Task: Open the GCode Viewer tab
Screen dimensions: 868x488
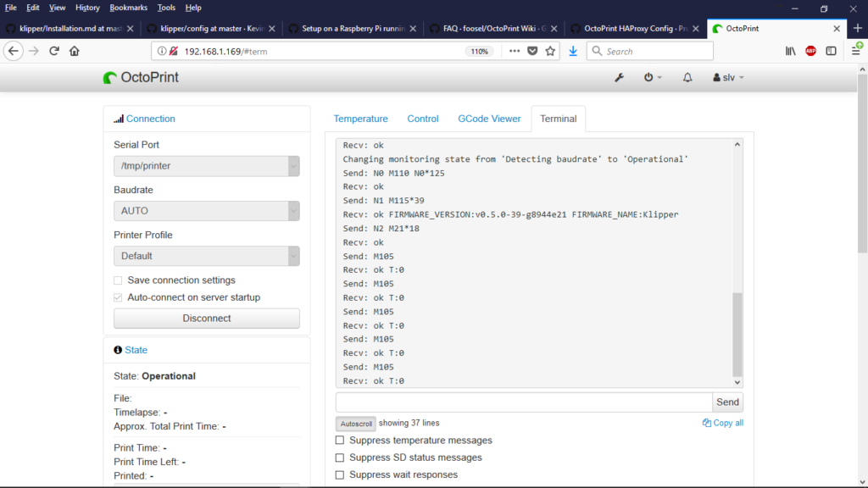Action: (x=489, y=119)
